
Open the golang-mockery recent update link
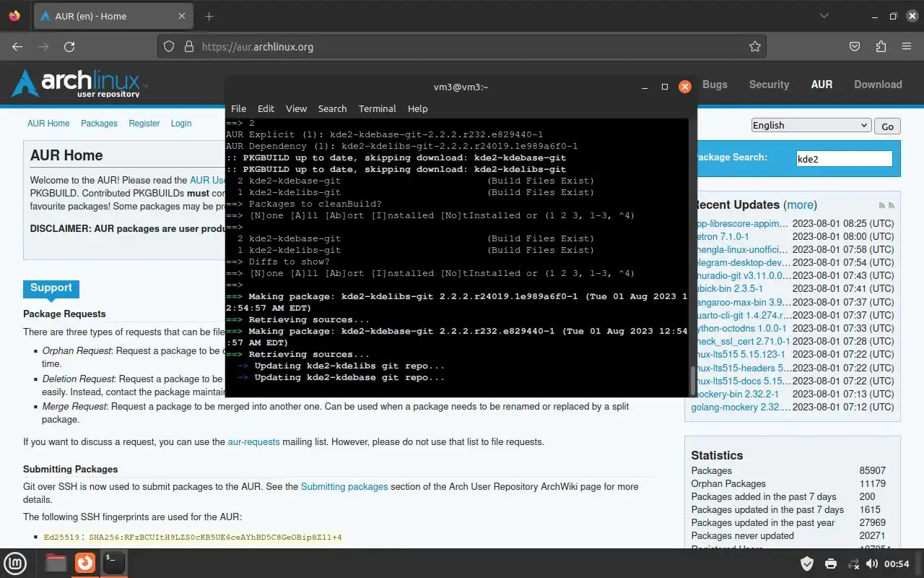click(x=740, y=407)
